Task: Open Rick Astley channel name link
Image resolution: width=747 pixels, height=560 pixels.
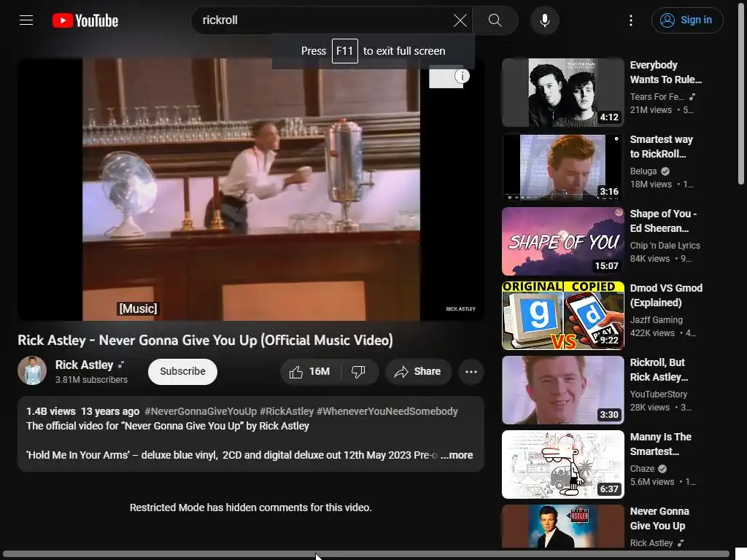Action: click(x=85, y=365)
